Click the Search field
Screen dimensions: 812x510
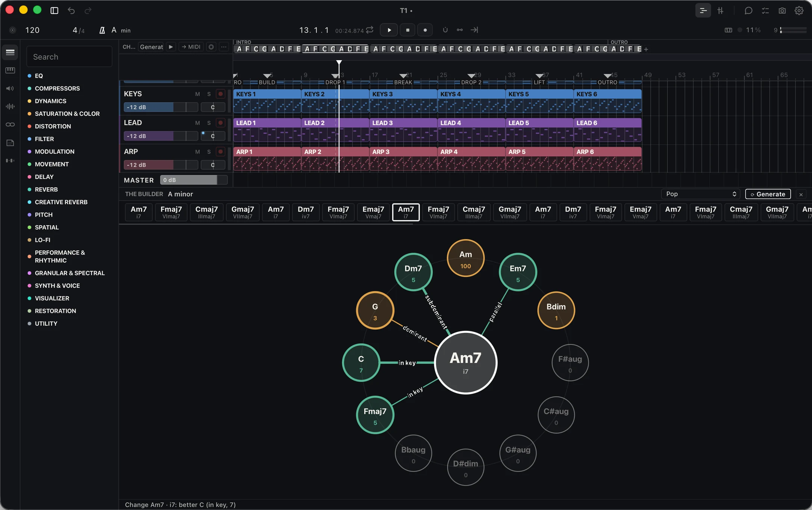(69, 57)
